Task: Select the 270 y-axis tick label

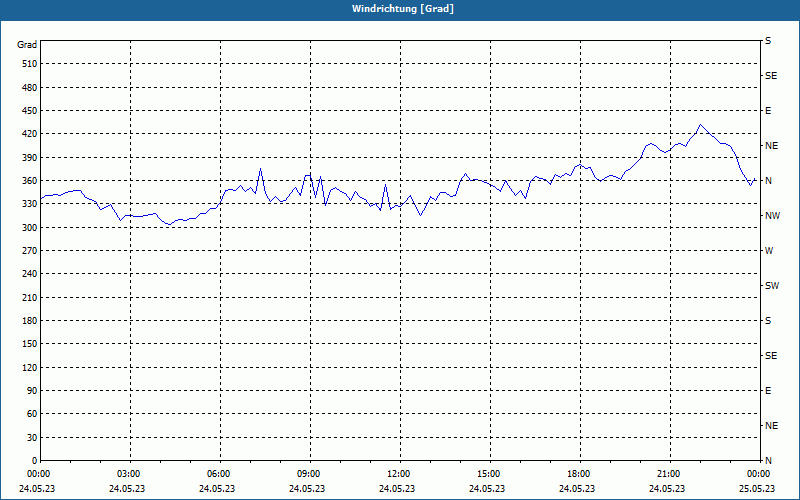Action: 30,251
